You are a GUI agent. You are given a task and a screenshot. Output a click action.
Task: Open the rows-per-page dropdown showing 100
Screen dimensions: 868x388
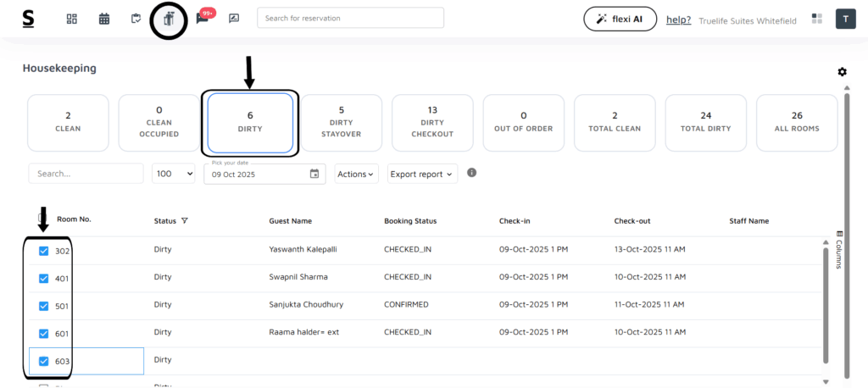coord(173,174)
